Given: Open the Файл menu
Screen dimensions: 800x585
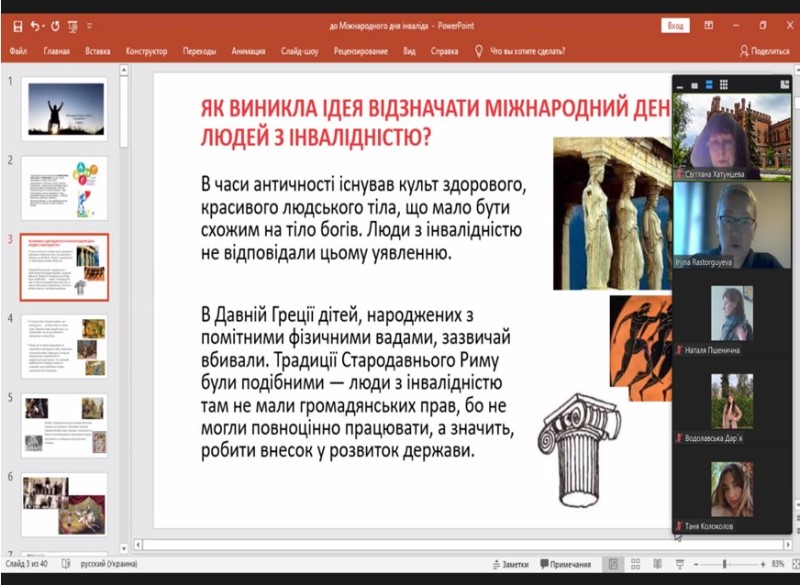Looking at the screenshot, I should [18, 51].
